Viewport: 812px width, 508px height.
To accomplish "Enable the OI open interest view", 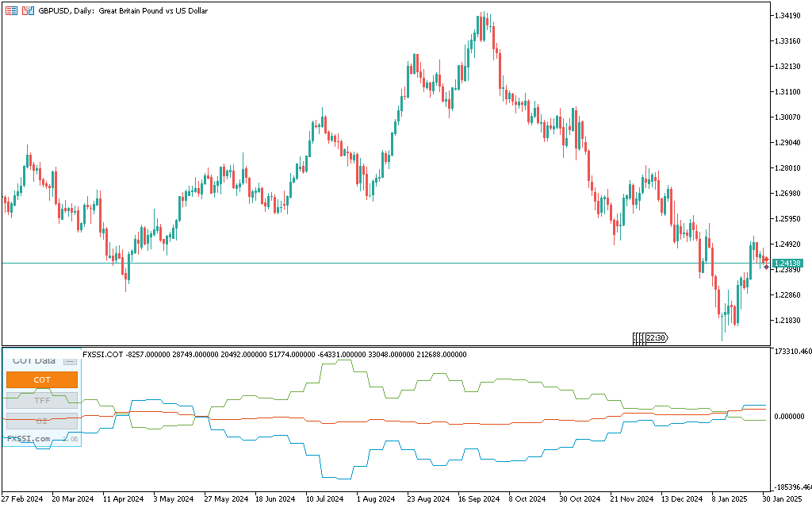I will click(42, 420).
